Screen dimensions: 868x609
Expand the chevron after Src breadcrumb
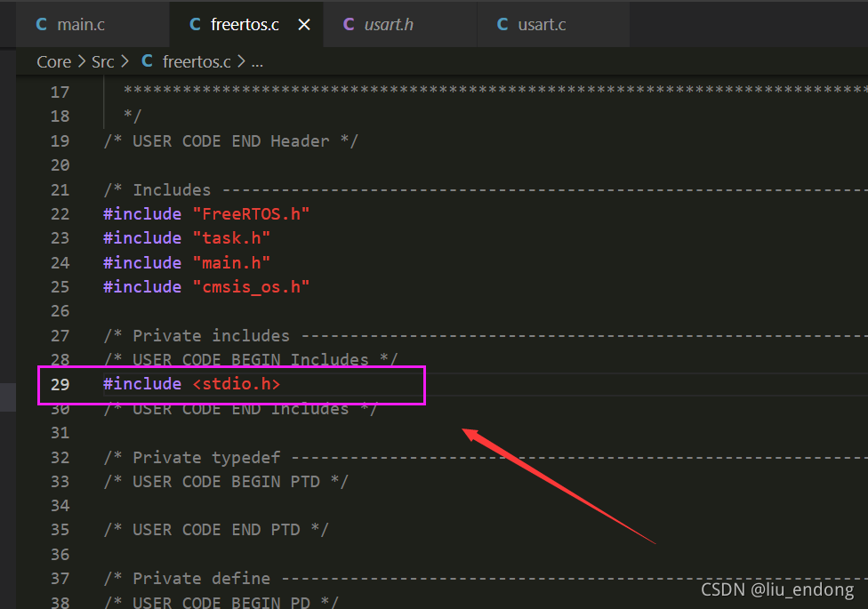tap(125, 61)
